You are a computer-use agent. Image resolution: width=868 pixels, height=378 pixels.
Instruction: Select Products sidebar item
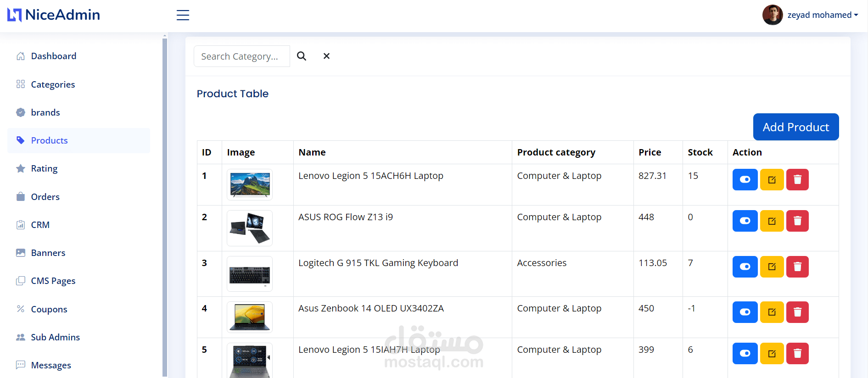[78, 140]
